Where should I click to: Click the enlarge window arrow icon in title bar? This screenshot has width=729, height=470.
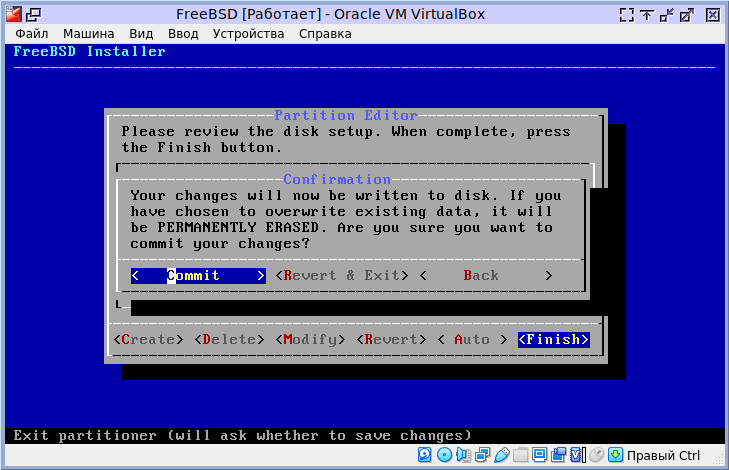pos(687,15)
